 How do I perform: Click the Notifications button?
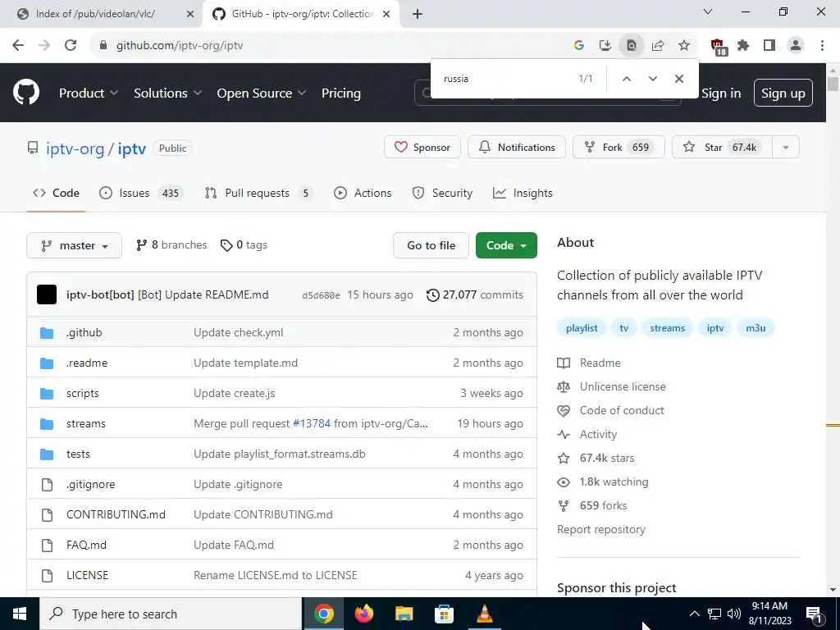coord(517,148)
